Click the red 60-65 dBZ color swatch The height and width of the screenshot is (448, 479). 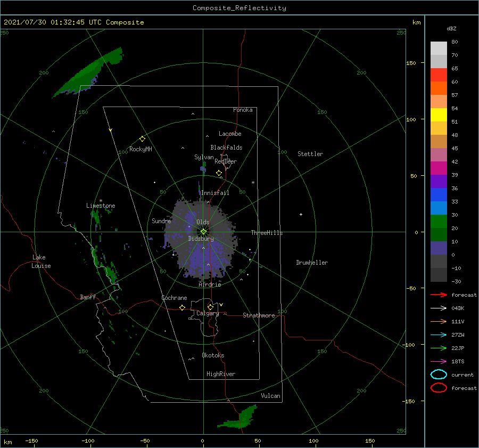coord(439,75)
